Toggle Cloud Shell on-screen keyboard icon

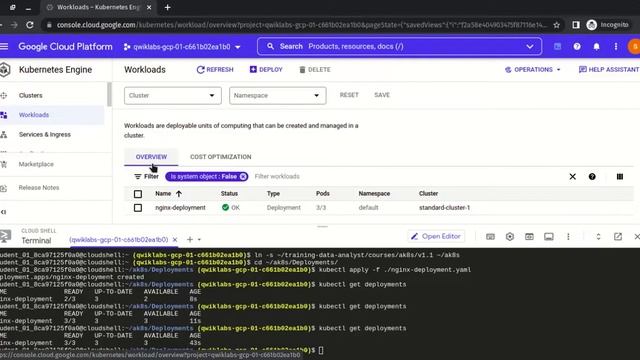coord(490,236)
